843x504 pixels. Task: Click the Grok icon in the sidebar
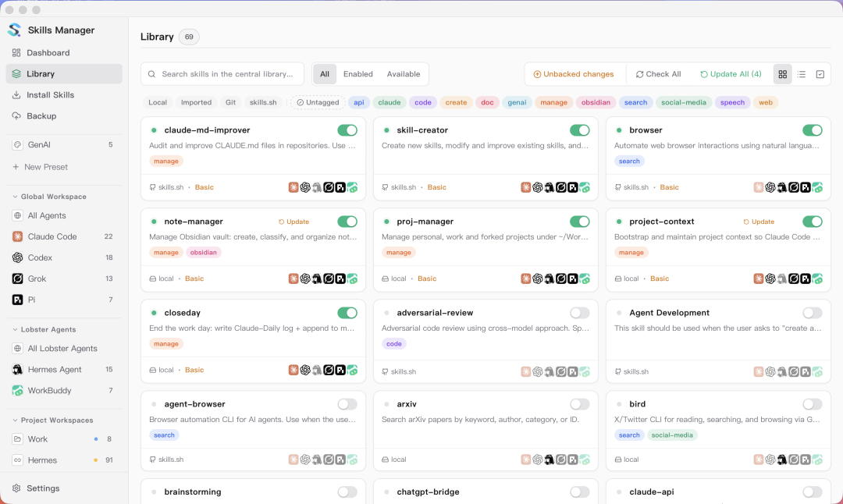tap(17, 279)
